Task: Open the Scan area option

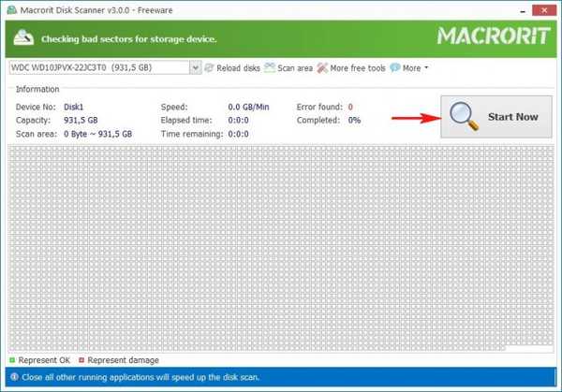Action: (x=295, y=68)
